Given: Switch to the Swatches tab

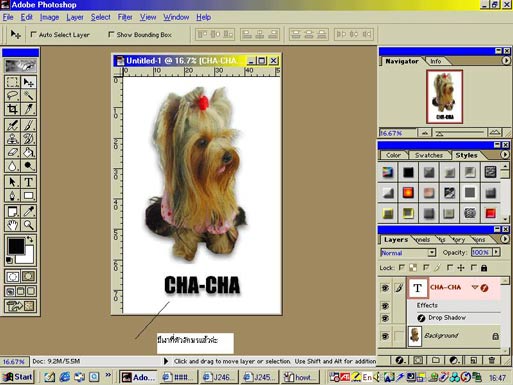Looking at the screenshot, I should (429, 155).
